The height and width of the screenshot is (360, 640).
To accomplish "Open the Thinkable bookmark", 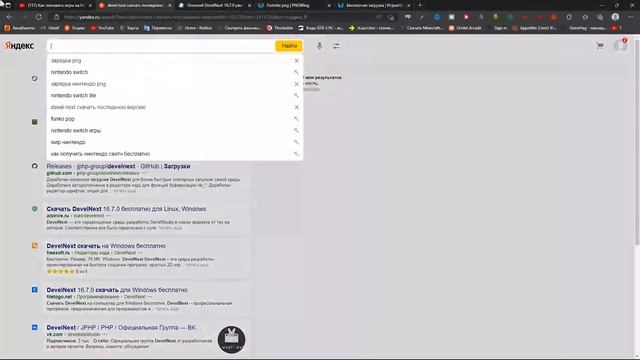I will click(280, 28).
